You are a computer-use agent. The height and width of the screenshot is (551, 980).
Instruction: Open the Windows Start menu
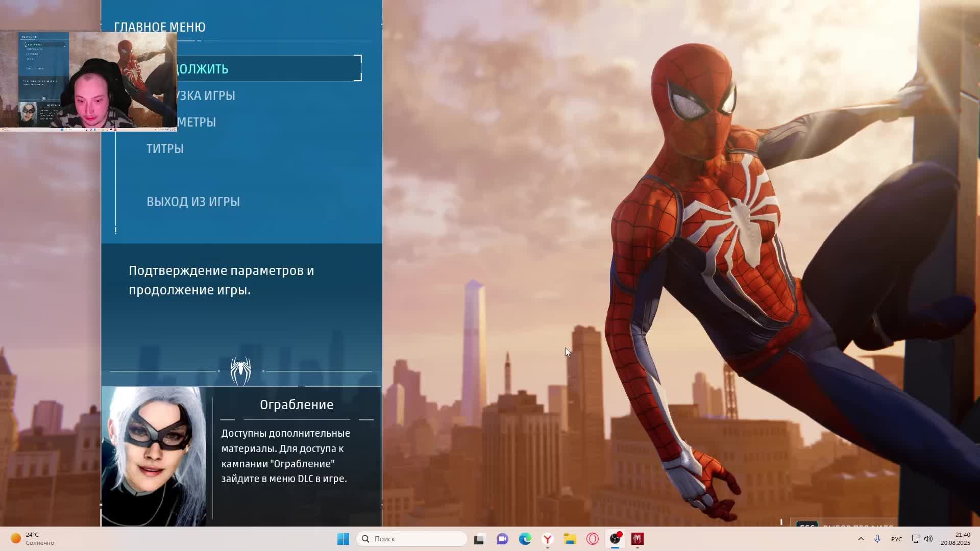343,539
